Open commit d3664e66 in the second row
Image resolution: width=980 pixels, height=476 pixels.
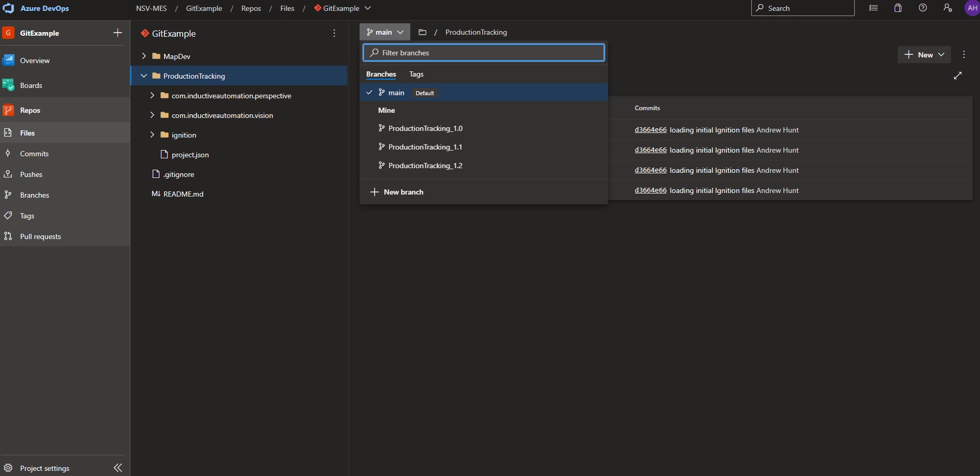pyautogui.click(x=650, y=150)
